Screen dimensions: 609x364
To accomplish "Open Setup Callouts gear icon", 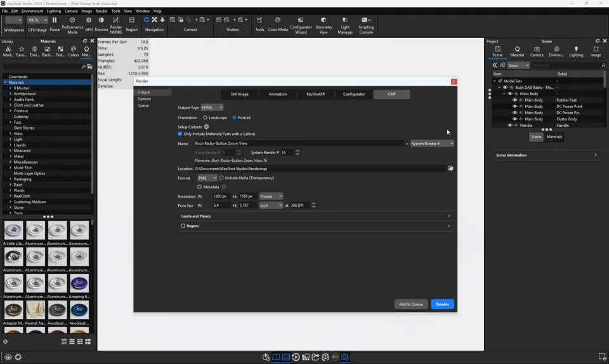I will click(x=207, y=127).
